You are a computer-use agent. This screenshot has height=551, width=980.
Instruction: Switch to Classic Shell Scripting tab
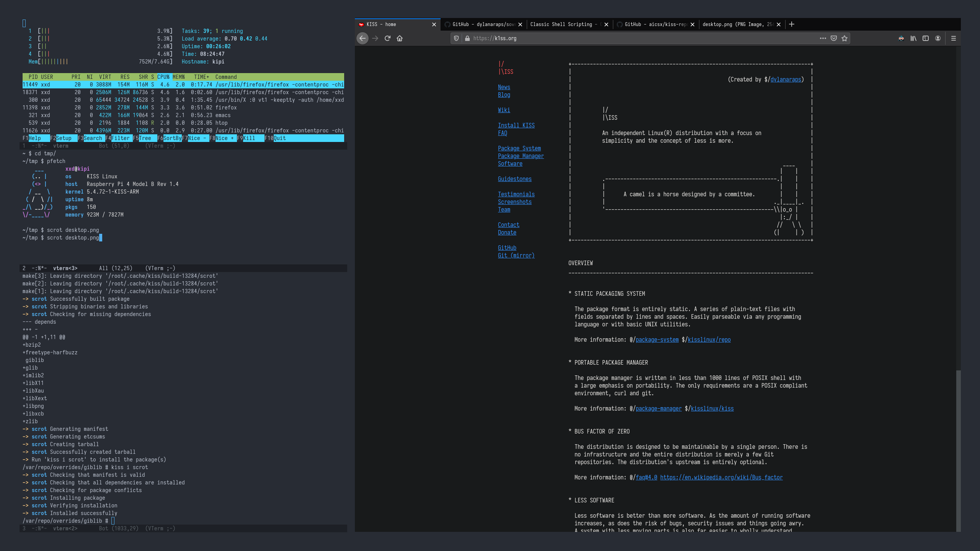point(563,24)
